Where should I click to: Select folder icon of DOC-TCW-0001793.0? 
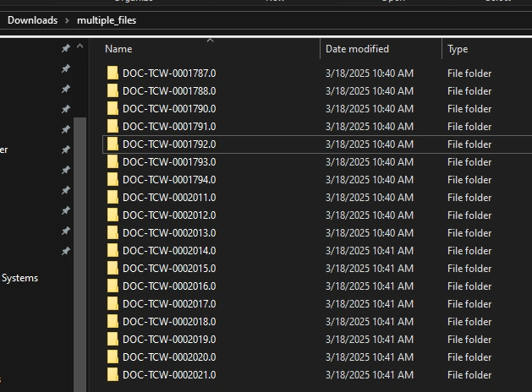[x=112, y=162]
